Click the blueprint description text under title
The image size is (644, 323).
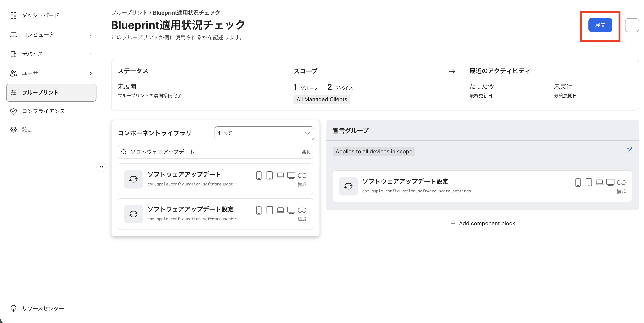point(177,37)
